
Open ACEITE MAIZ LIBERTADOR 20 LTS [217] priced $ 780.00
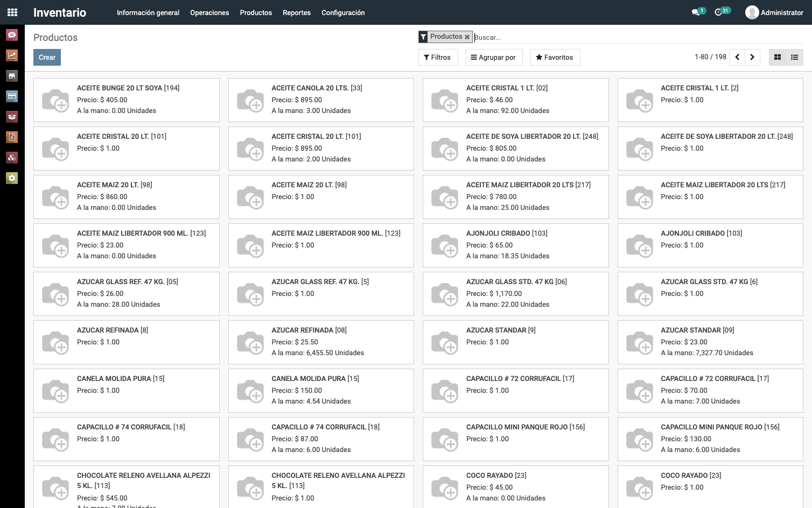(x=516, y=197)
